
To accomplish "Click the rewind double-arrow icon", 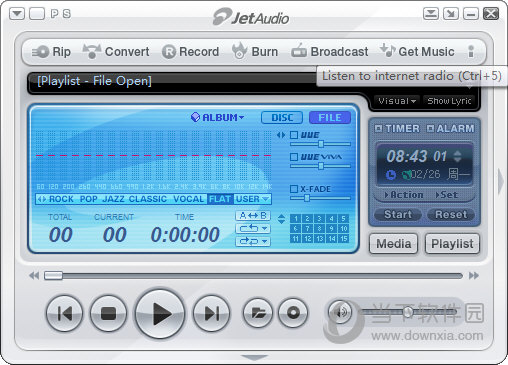I will [34, 276].
